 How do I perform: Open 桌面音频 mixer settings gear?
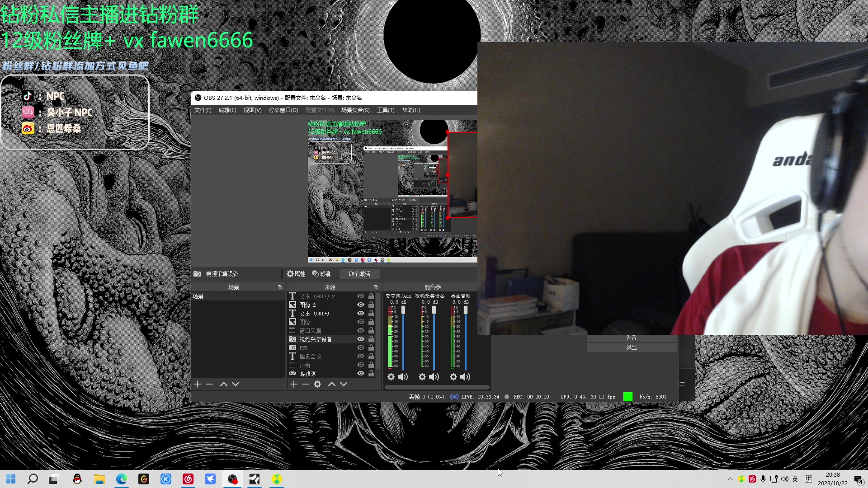pos(453,377)
